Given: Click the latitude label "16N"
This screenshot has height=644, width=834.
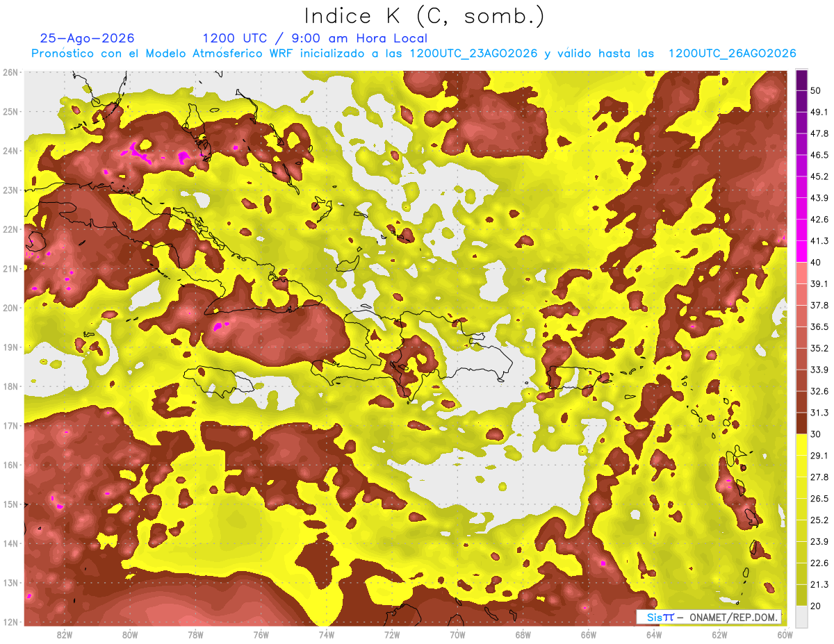Looking at the screenshot, I should [x=11, y=465].
